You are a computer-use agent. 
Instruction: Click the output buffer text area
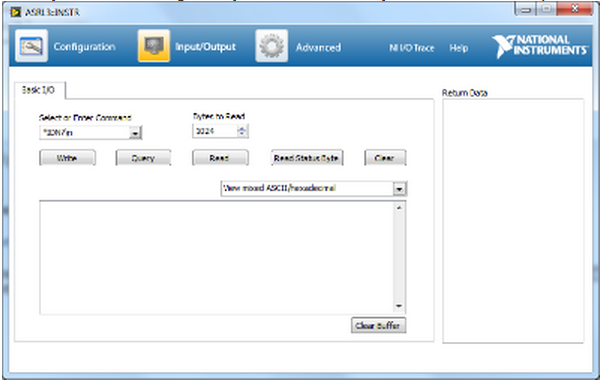pyautogui.click(x=217, y=257)
